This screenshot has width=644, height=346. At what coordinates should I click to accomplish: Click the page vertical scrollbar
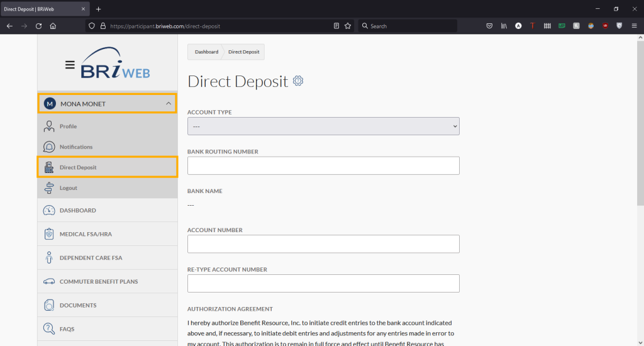tap(640, 126)
